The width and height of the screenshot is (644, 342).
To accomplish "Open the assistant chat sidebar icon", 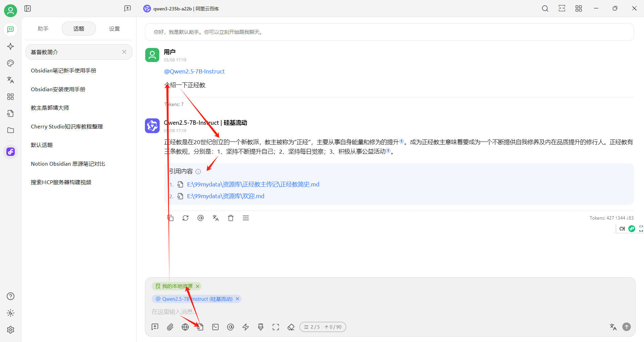I will pos(10,30).
